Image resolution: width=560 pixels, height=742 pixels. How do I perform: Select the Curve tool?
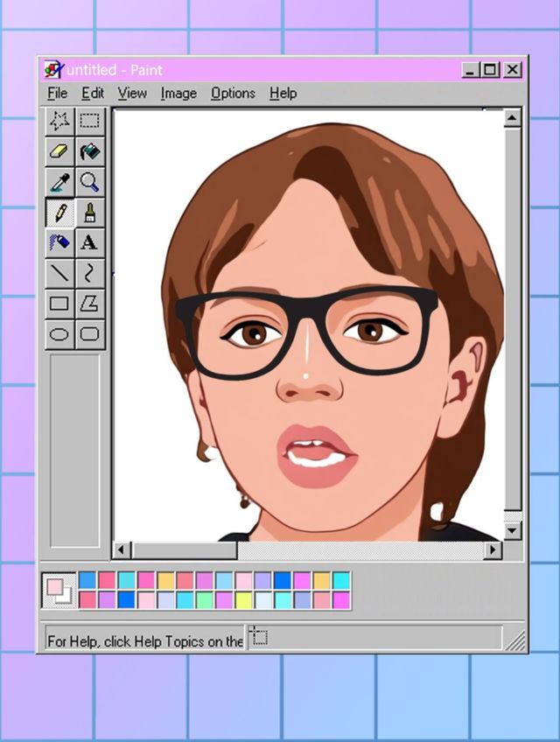89,273
